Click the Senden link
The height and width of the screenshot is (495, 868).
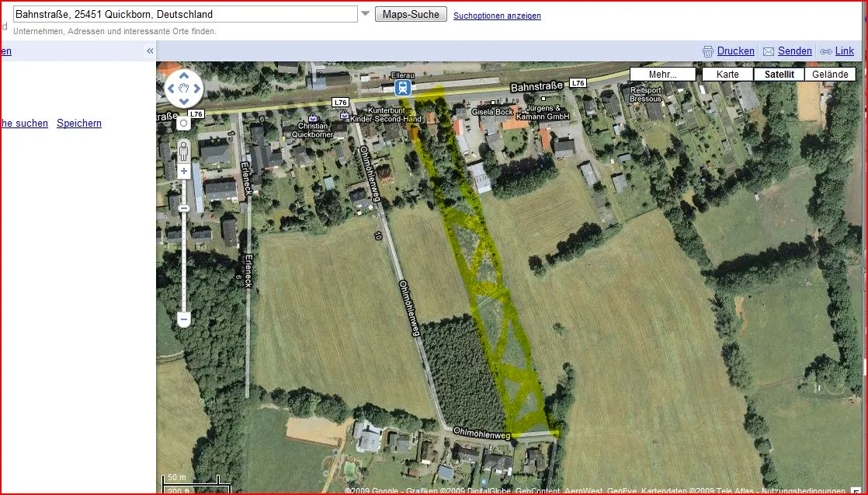(x=795, y=51)
